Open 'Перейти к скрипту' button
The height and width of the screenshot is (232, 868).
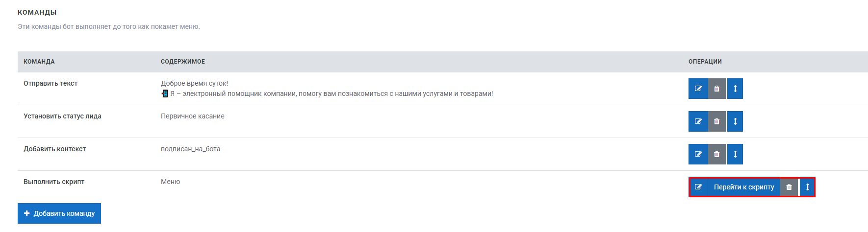tap(744, 187)
